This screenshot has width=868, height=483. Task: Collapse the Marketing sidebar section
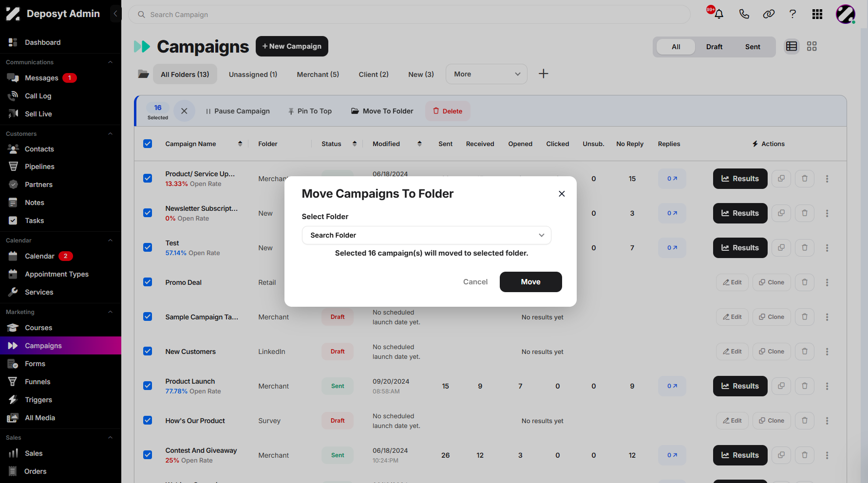110,312
